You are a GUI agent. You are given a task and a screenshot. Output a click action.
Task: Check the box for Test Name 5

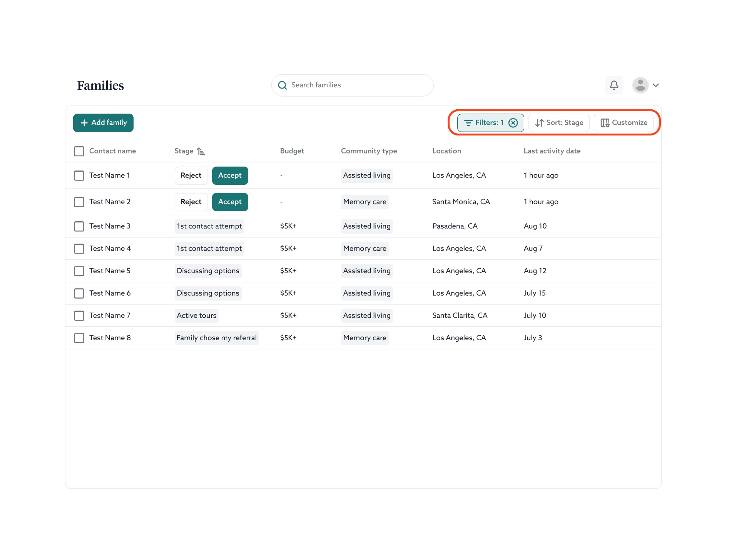[79, 271]
